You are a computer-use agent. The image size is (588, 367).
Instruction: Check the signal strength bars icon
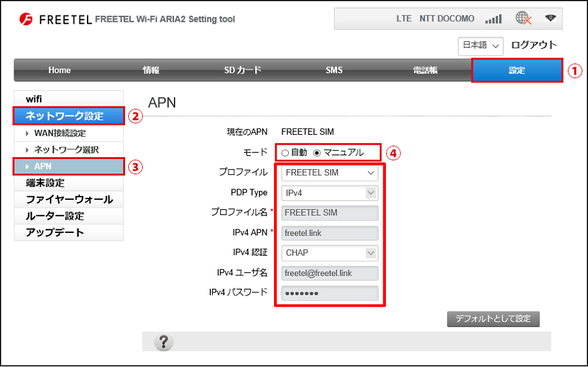[493, 19]
